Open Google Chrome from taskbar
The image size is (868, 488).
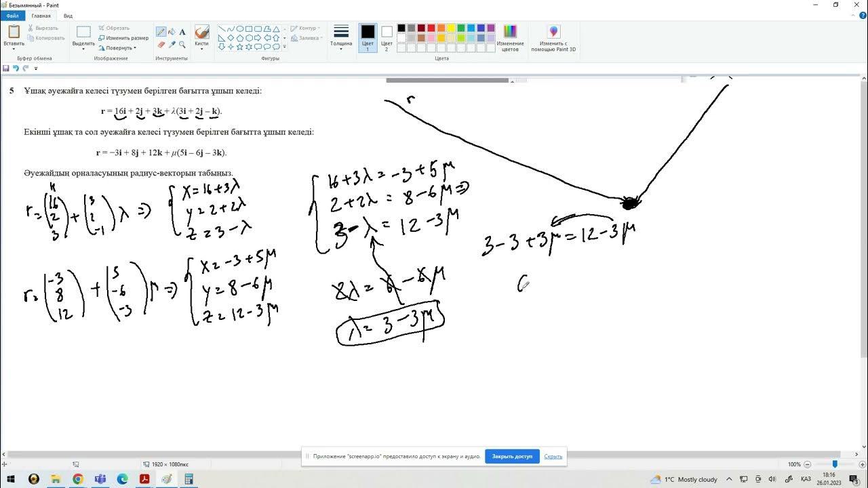78,479
